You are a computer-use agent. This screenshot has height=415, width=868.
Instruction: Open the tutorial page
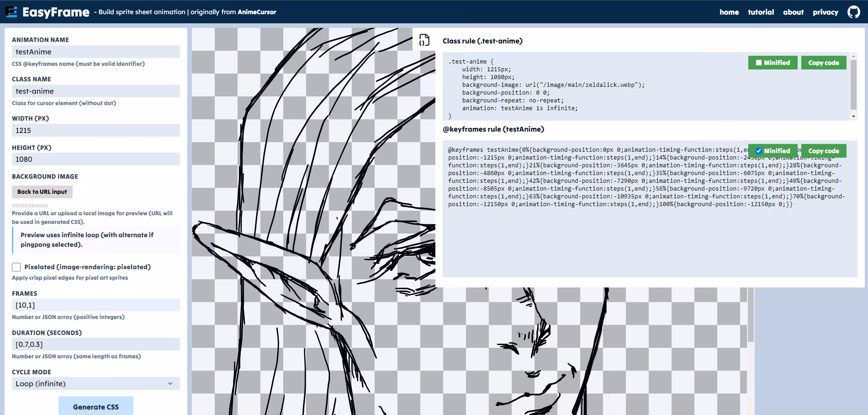761,12
